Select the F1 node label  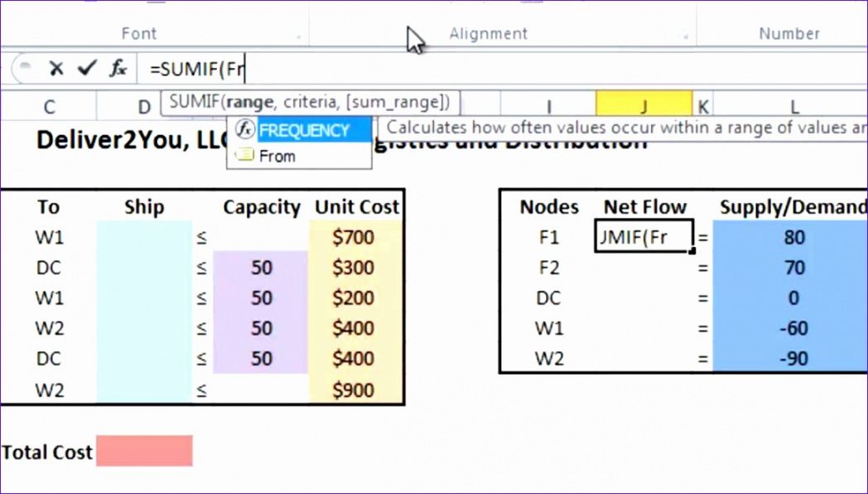point(548,237)
